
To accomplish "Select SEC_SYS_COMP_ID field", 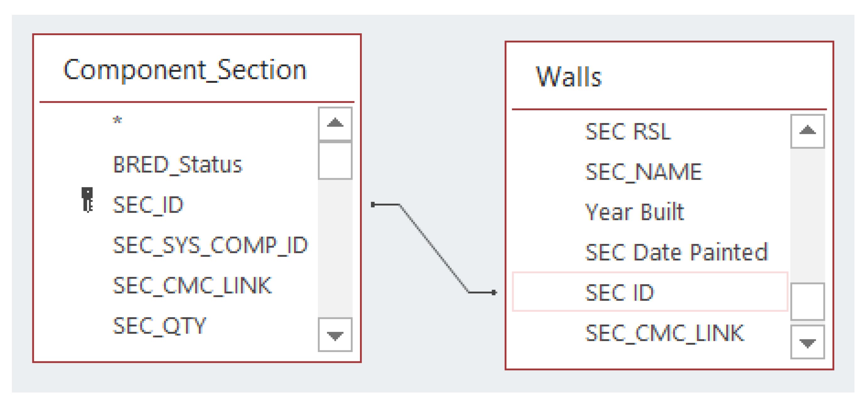I will point(210,245).
